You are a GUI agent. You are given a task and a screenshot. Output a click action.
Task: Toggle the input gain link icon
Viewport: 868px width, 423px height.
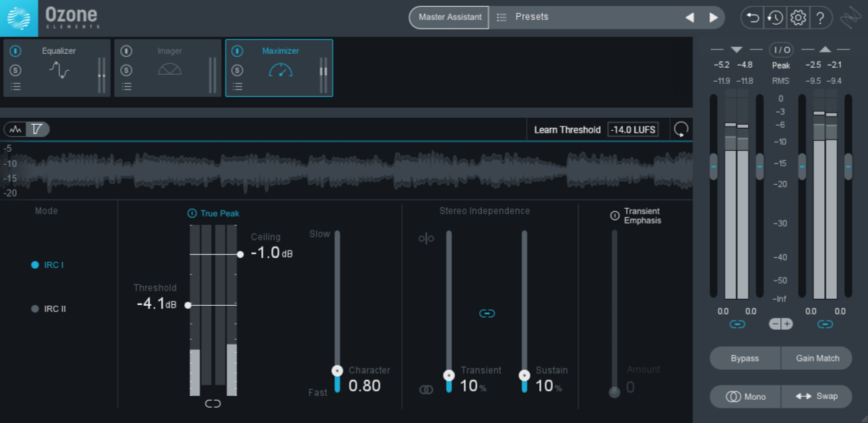pyautogui.click(x=737, y=324)
